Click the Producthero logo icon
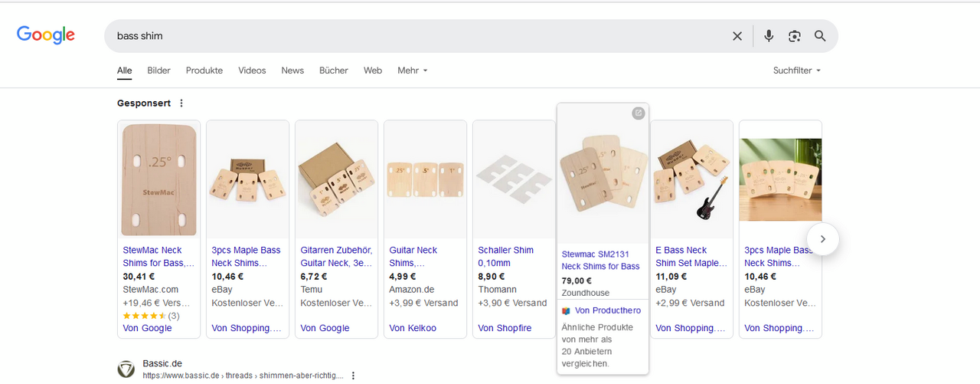The image size is (980, 384). (566, 310)
